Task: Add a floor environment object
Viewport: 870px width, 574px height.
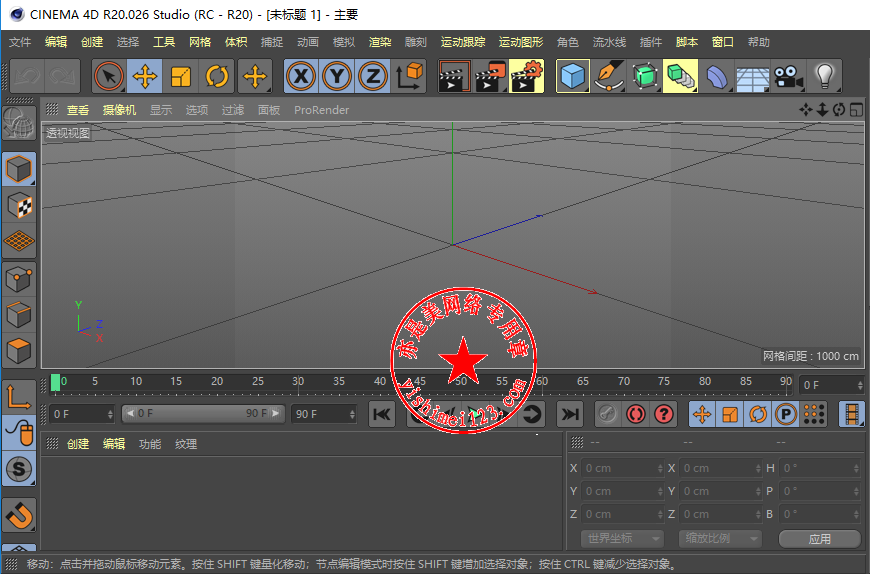Action: (752, 76)
